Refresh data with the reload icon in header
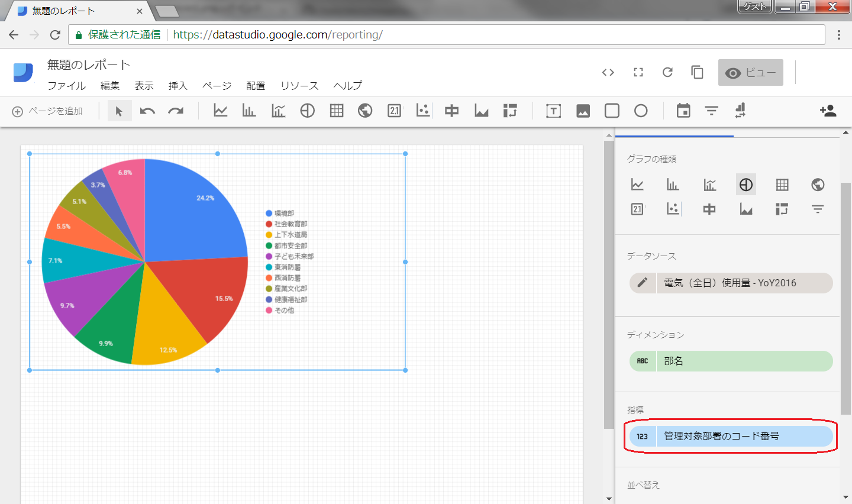The height and width of the screenshot is (504, 852). (667, 72)
